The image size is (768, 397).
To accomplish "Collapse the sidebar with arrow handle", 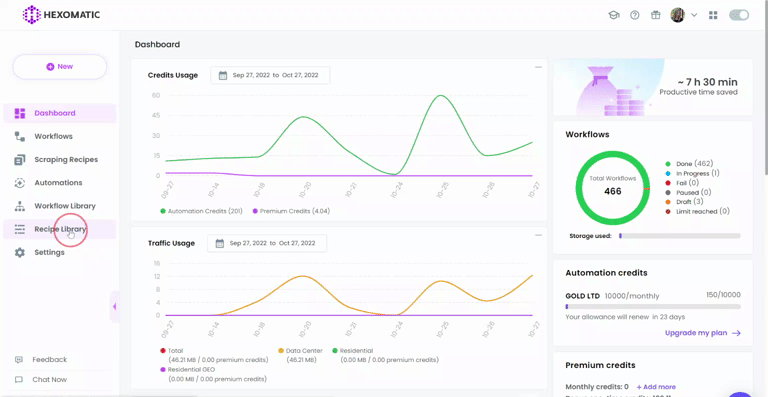I will pyautogui.click(x=115, y=307).
